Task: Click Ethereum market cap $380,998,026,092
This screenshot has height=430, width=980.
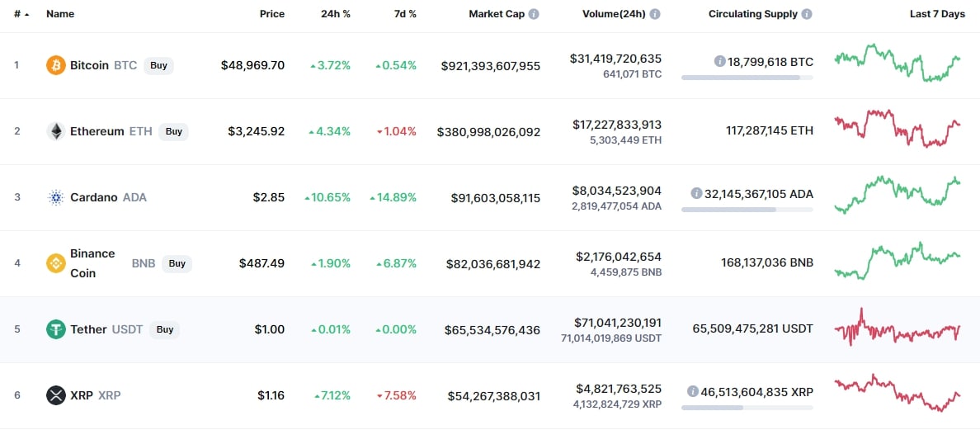Action: coord(488,132)
